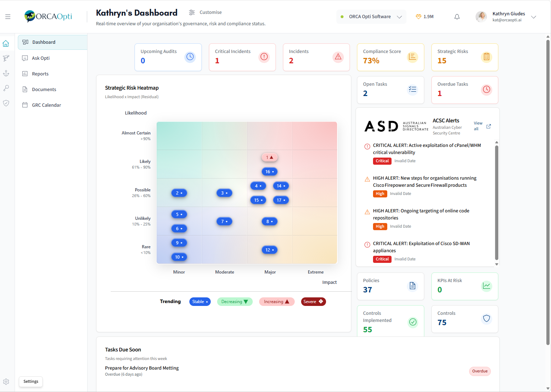Click the Customise sliders icon

click(192, 12)
